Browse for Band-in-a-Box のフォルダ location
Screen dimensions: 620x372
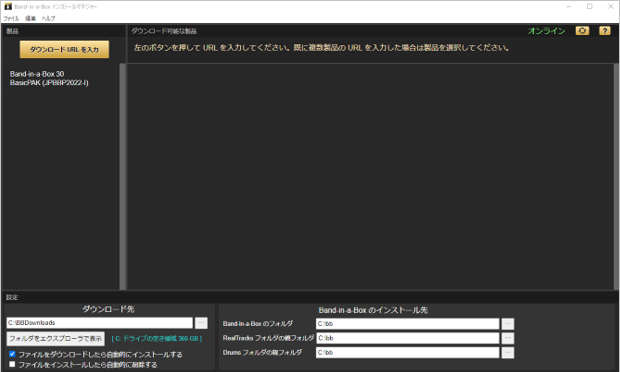click(x=508, y=324)
